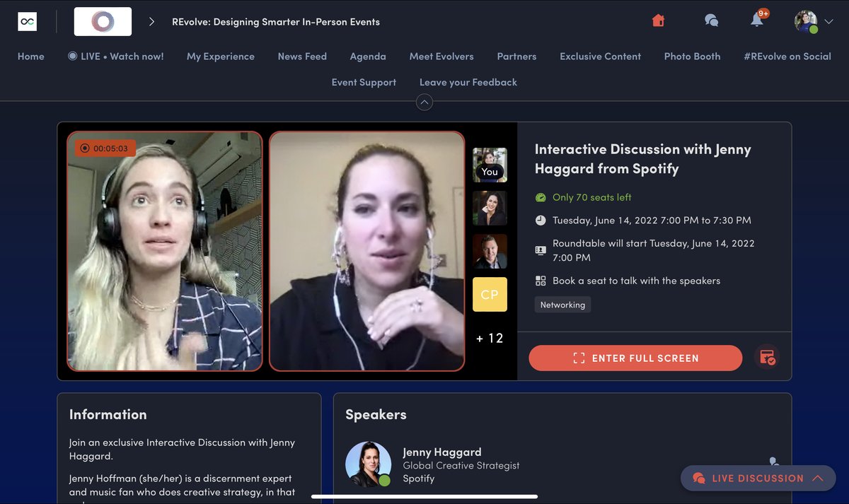Image resolution: width=849 pixels, height=504 pixels.
Task: Open Jenny Haggard speaker avatar
Action: coord(368,464)
